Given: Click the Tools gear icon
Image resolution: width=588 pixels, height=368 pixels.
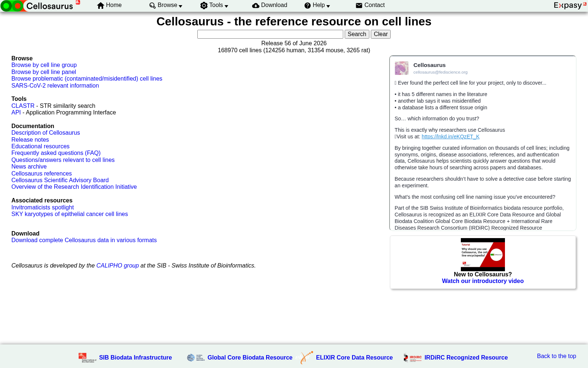Looking at the screenshot, I should pyautogui.click(x=204, y=6).
